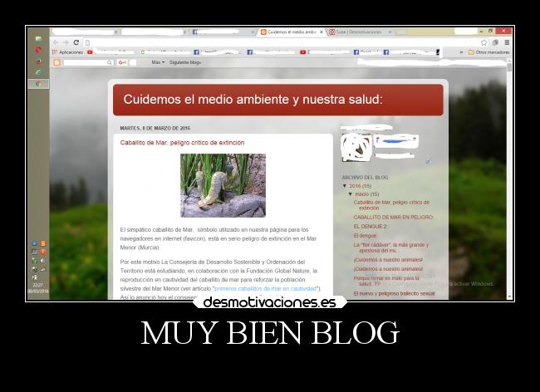Image resolution: width=540 pixels, height=392 pixels.
Task: Click the Blogger logo in the navbar
Action: pos(56,62)
